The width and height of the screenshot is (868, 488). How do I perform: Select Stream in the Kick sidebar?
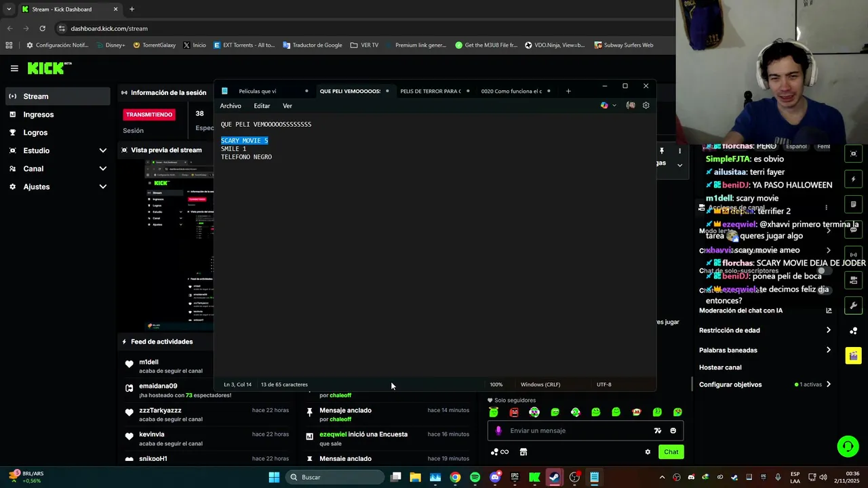(58, 96)
